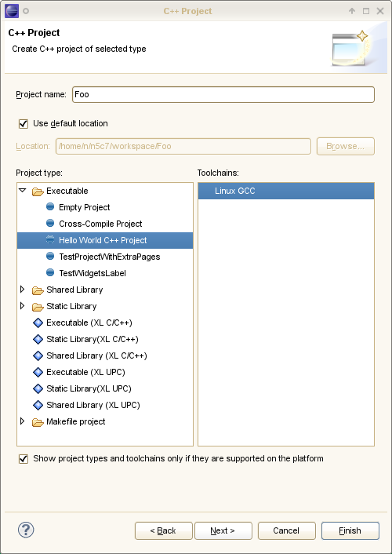Click the Cross-Compile Project sphere icon

pos(50,224)
